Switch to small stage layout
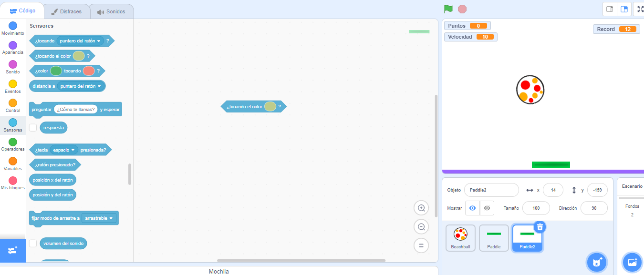This screenshot has width=644, height=275. pyautogui.click(x=610, y=9)
